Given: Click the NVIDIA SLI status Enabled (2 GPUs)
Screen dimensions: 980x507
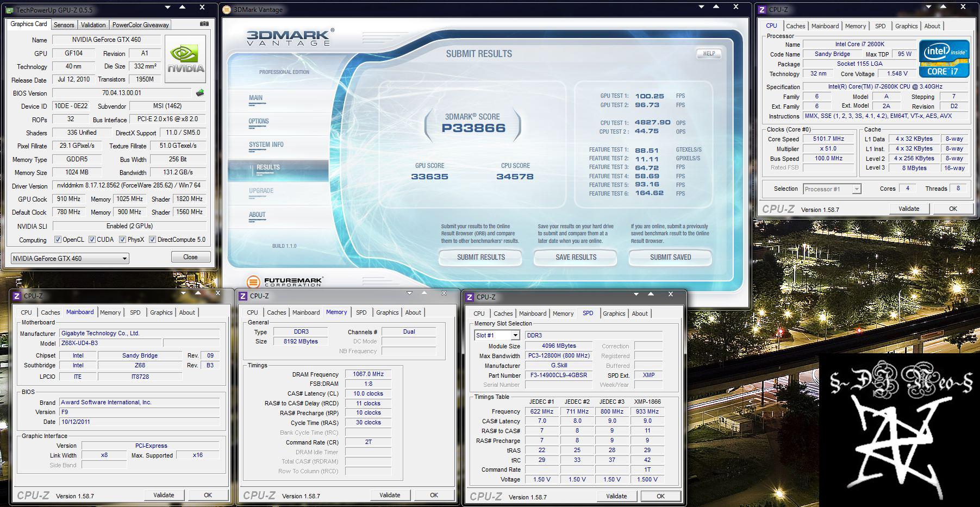Looking at the screenshot, I should point(129,226).
